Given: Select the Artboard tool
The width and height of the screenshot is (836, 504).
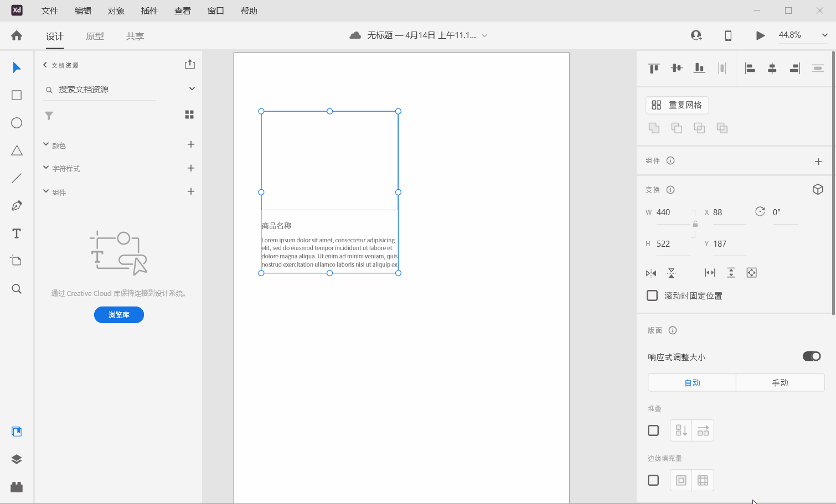Looking at the screenshot, I should (16, 260).
